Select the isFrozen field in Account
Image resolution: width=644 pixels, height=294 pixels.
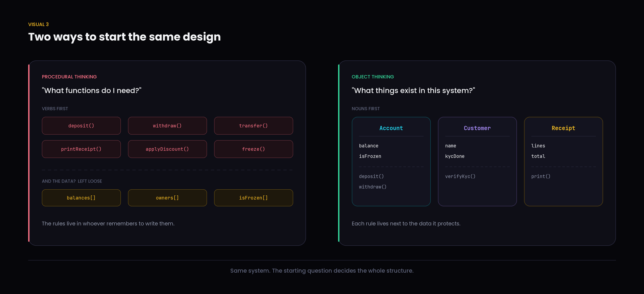click(370, 156)
